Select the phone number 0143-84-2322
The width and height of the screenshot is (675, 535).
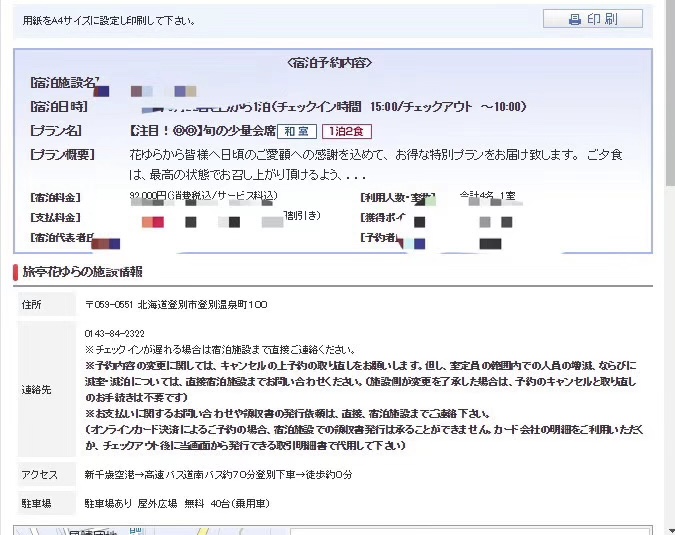click(115, 334)
